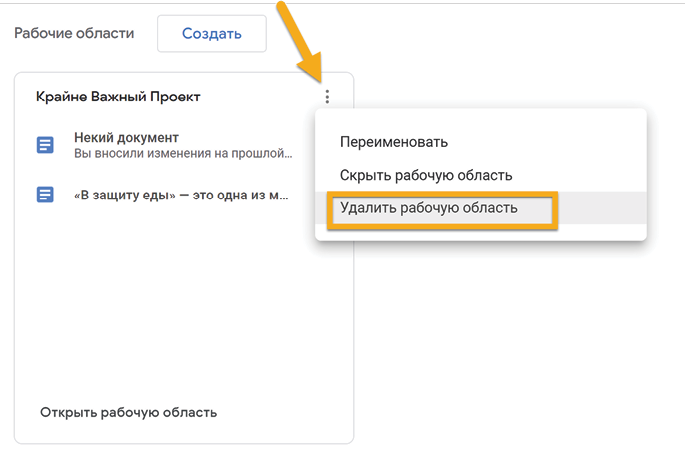Click the Рабочие области section heading

coord(74,33)
